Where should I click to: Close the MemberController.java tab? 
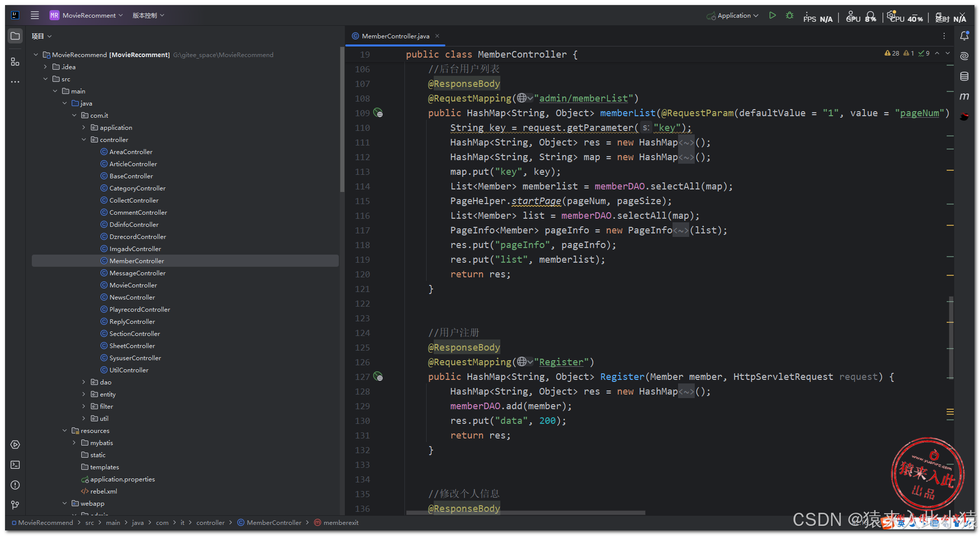437,36
